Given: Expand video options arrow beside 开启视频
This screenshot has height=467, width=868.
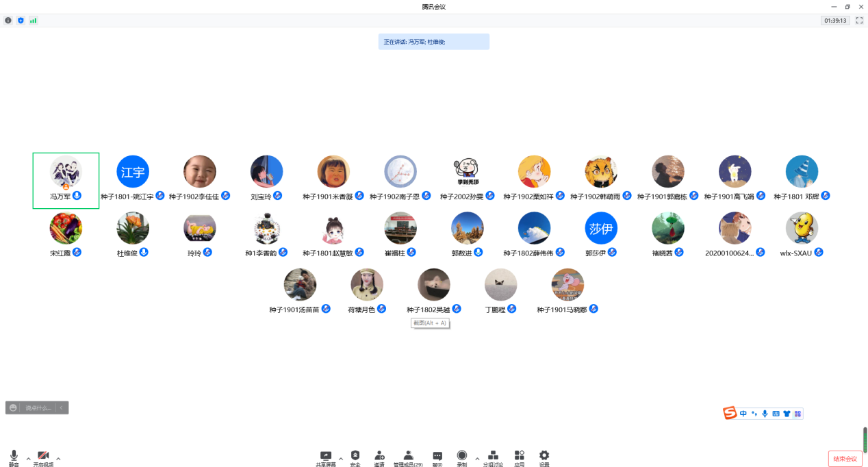Looking at the screenshot, I should tap(58, 458).
